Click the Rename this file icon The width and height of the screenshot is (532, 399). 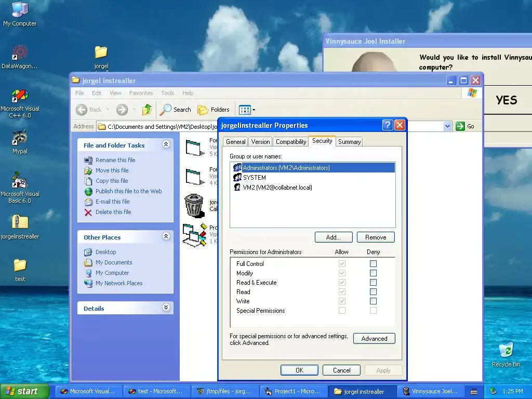point(88,160)
